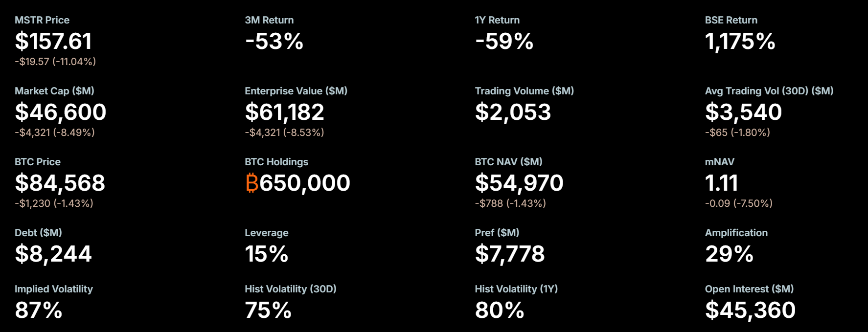Select the 3M Return figure -53%

[x=274, y=41]
